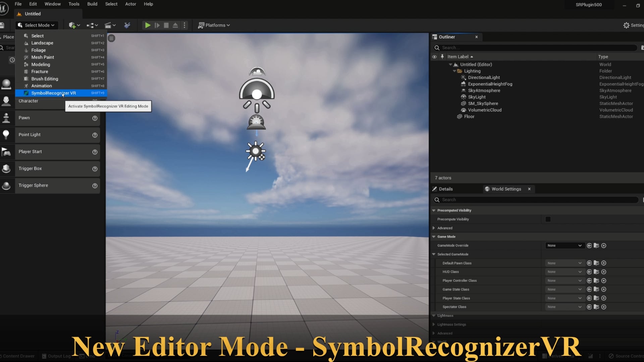The image size is (644, 362).
Task: Click the green Add Actor quick-add icon
Action: pyautogui.click(x=72, y=25)
